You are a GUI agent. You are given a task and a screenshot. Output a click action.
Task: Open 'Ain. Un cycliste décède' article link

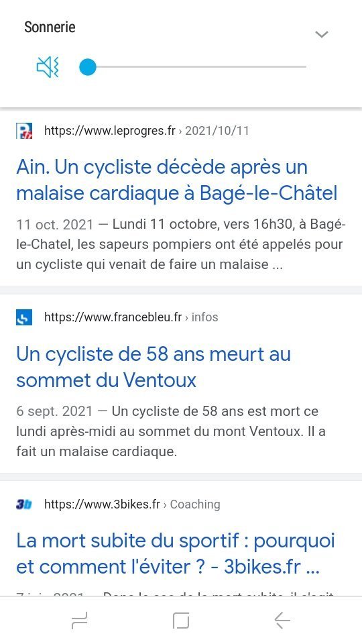(177, 180)
